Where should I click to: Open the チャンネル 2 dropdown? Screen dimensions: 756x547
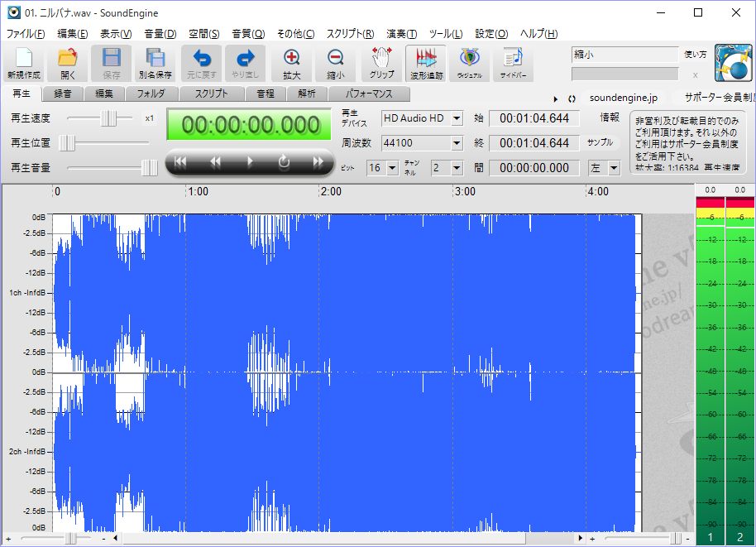tap(457, 168)
